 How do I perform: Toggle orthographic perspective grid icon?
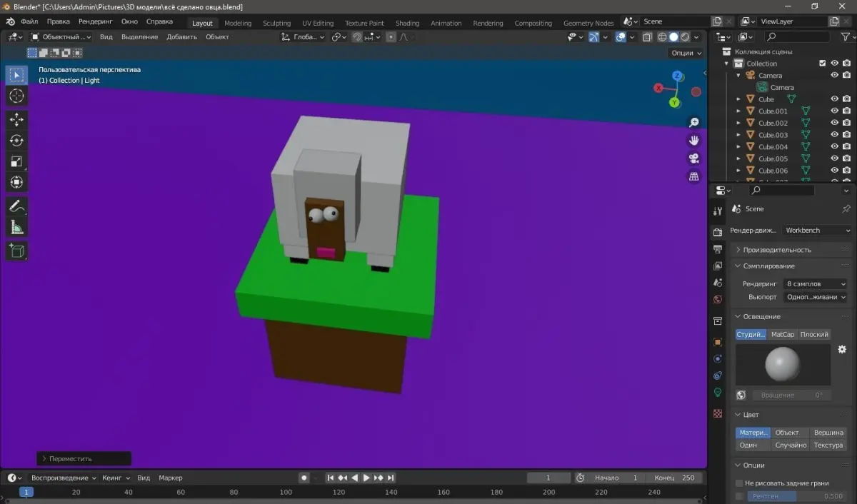(693, 176)
